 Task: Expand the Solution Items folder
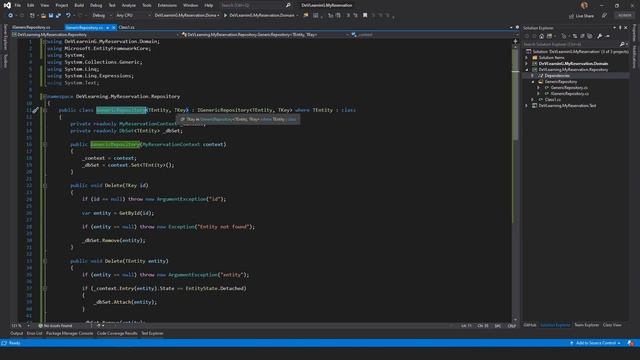tap(527, 58)
